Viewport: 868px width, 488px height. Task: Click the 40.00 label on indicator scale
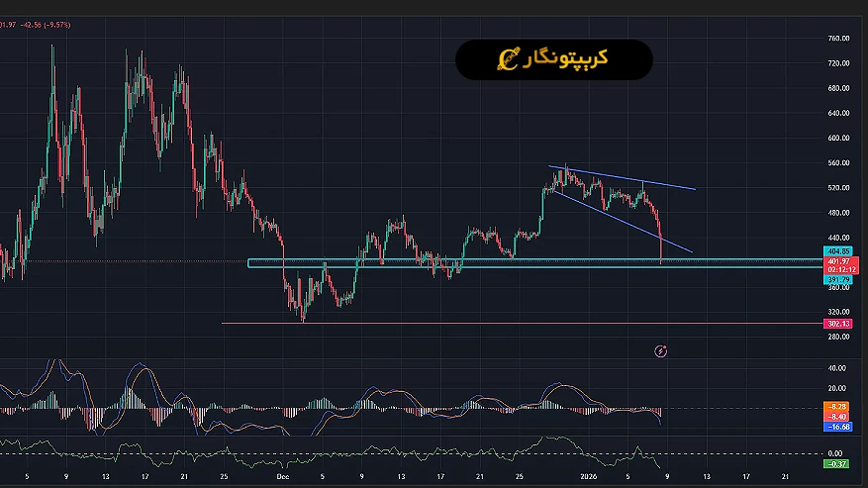[x=839, y=367]
